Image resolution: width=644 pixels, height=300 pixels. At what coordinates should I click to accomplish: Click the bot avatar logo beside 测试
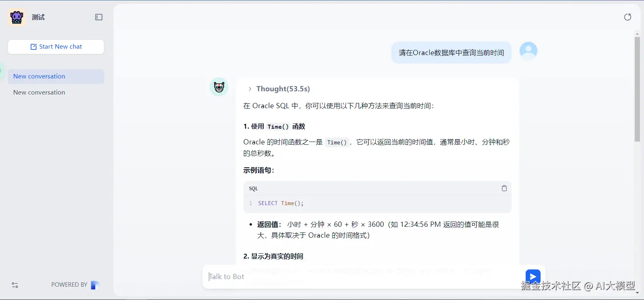coord(17,17)
